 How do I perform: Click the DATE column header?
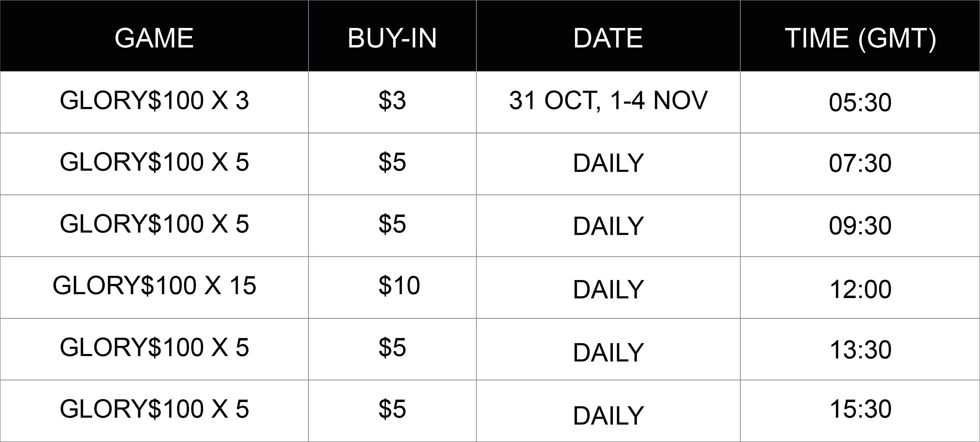click(608, 36)
